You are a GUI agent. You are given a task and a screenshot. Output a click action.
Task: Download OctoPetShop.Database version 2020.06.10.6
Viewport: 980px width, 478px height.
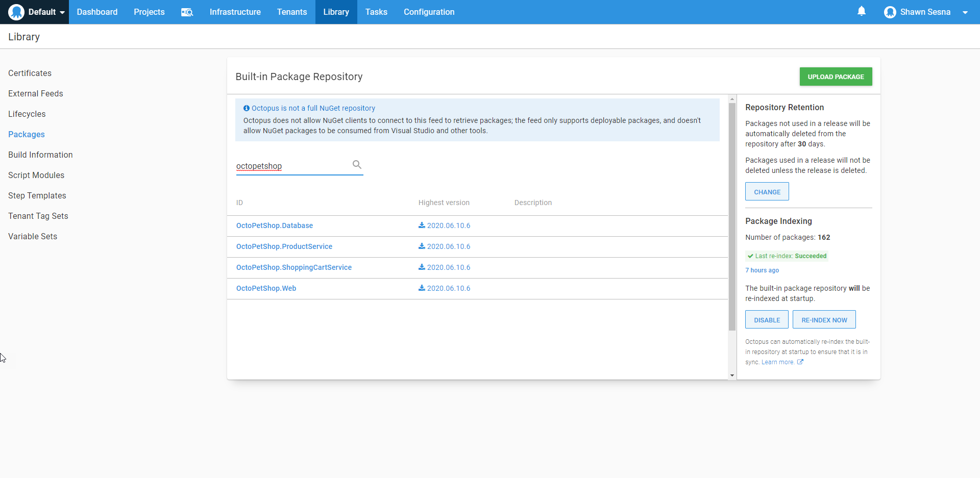coord(444,225)
